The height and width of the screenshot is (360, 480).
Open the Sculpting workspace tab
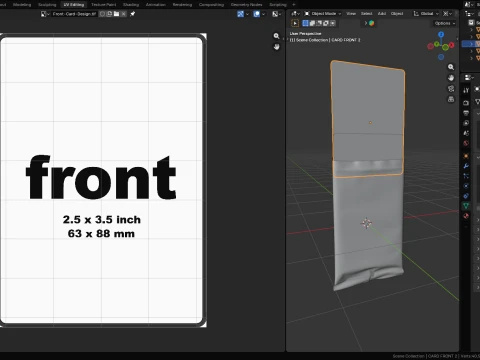point(47,5)
